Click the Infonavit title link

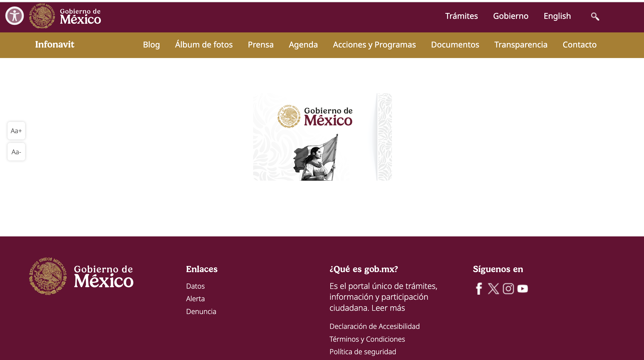[55, 44]
